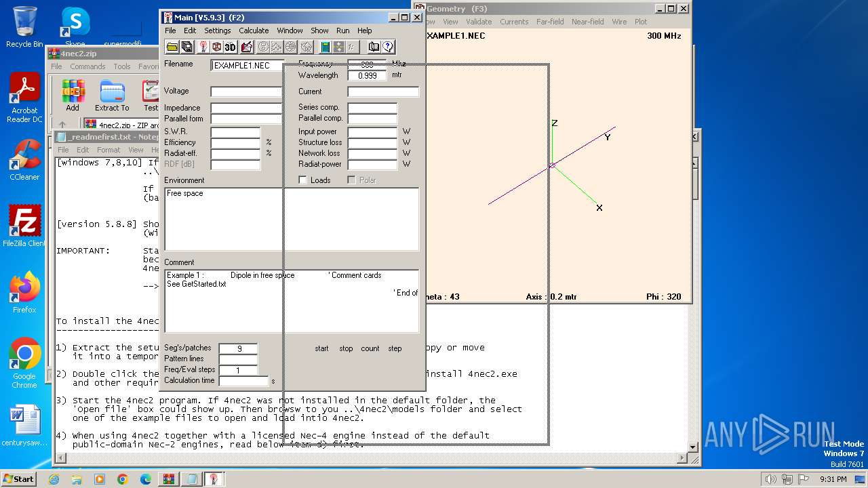Click the S.W.R. field
This screenshot has width=868, height=488.
pos(235,131)
